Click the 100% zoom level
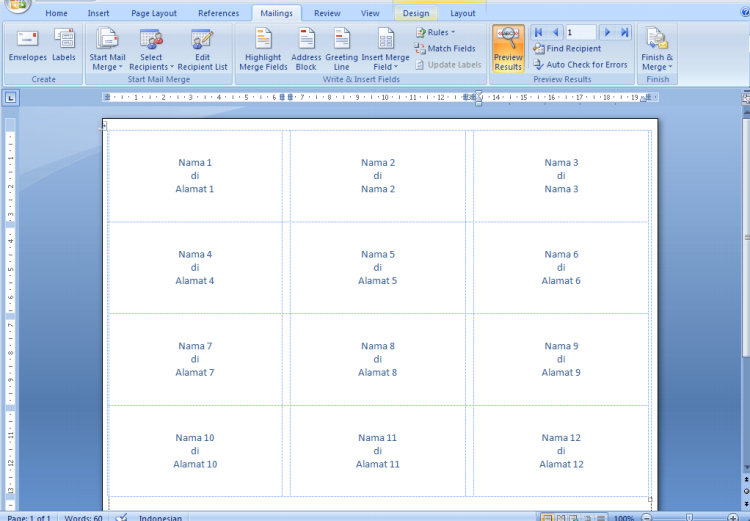750x521 pixels. point(624,518)
